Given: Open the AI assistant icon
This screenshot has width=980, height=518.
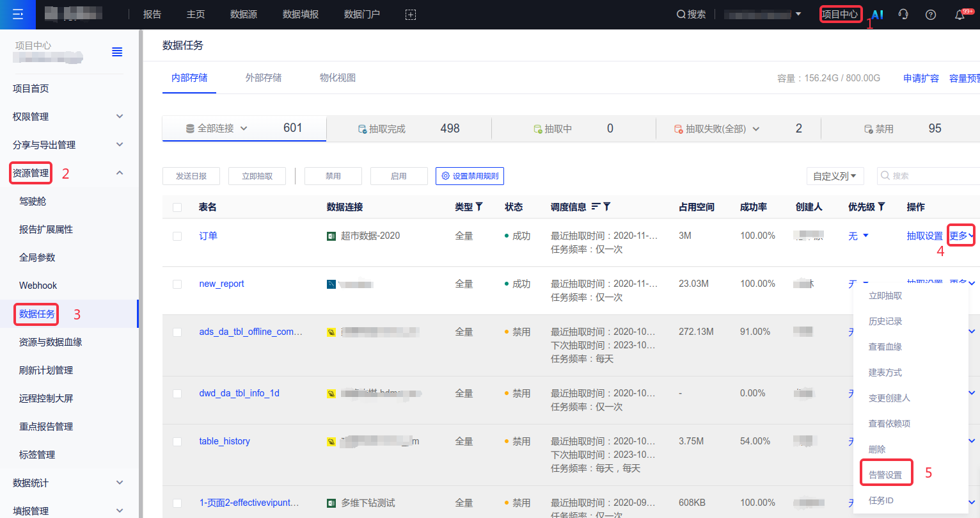Looking at the screenshot, I should pyautogui.click(x=878, y=14).
